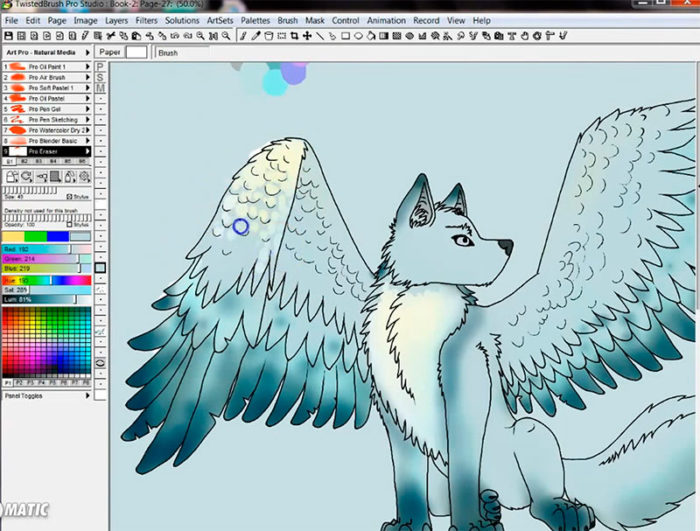Open the File menu

pos(12,21)
